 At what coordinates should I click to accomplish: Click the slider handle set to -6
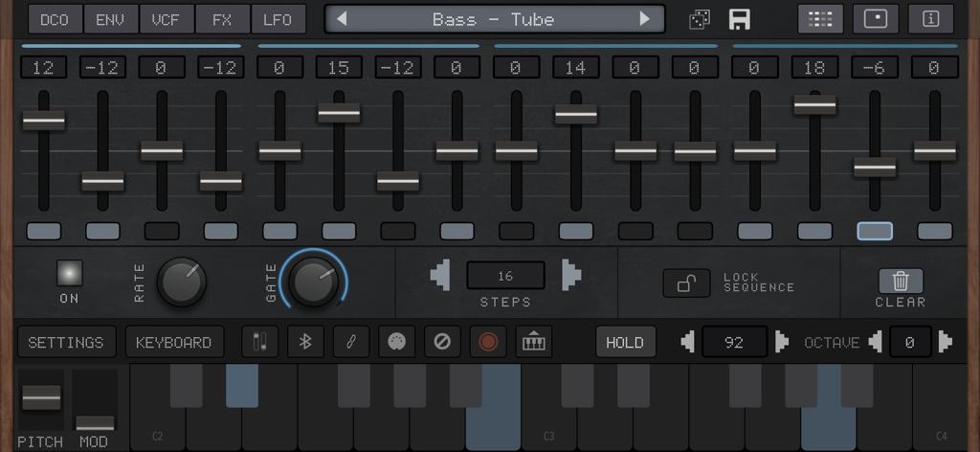(x=875, y=167)
